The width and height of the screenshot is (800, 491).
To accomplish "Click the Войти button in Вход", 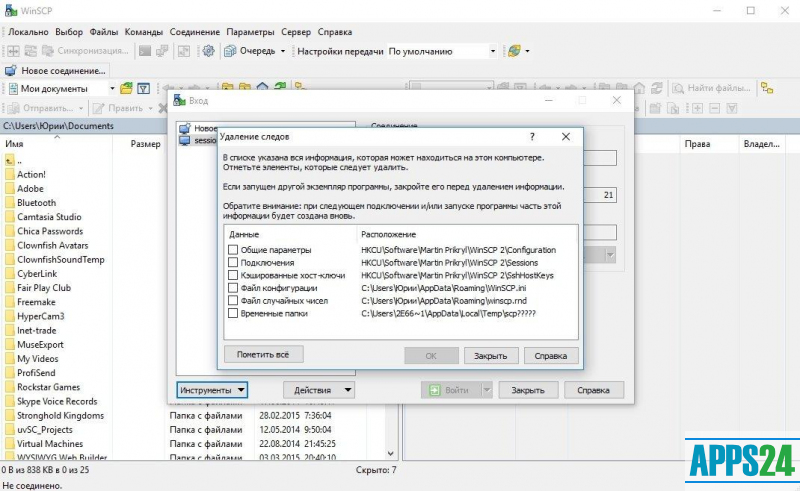I will click(x=451, y=390).
